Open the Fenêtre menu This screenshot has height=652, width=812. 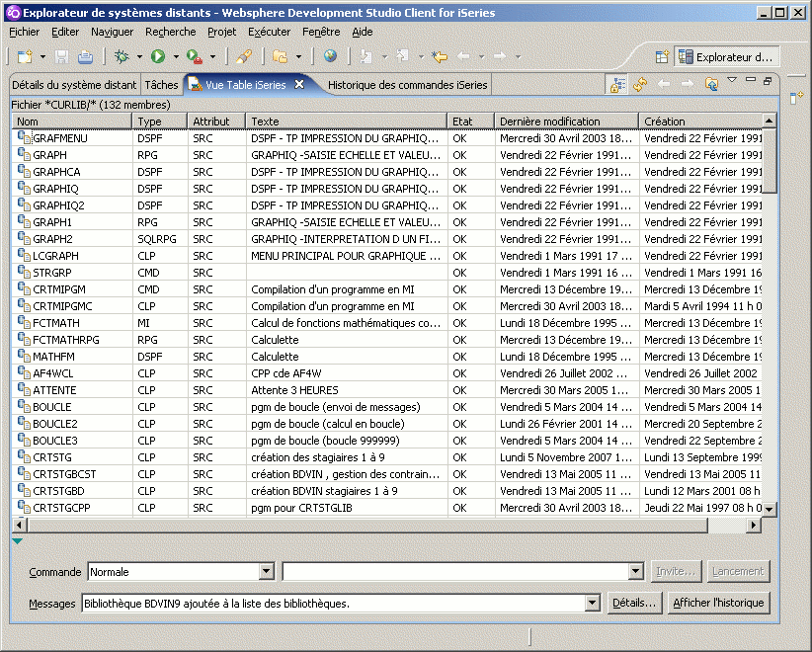tap(321, 32)
